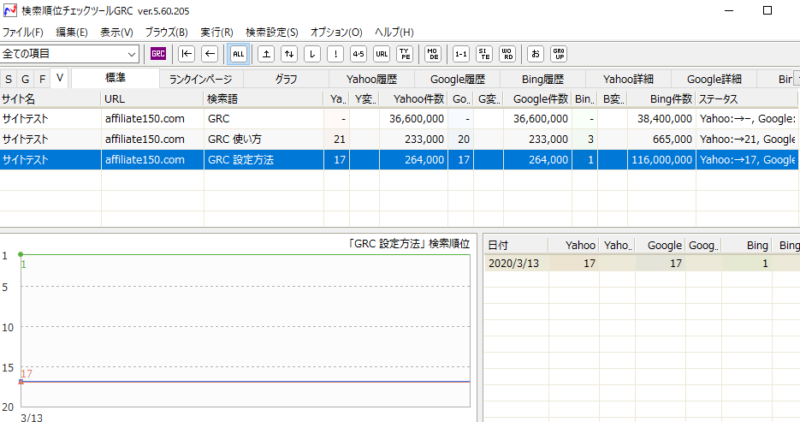
Task: Click the exclamation mark toolbar icon
Action: click(335, 54)
